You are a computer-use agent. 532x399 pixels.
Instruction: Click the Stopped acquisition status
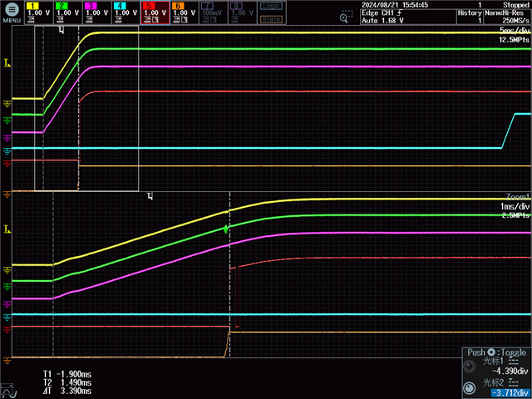515,5
